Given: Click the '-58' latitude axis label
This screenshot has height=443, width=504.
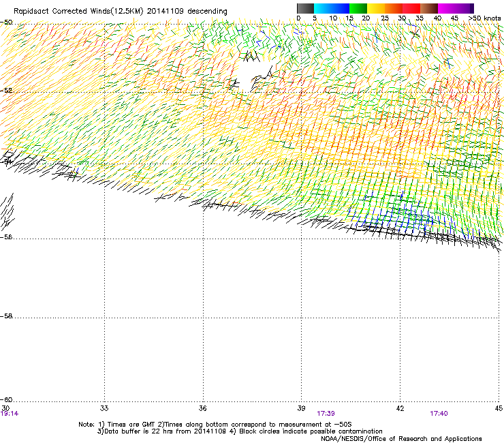Looking at the screenshot, I should click(x=6, y=316).
